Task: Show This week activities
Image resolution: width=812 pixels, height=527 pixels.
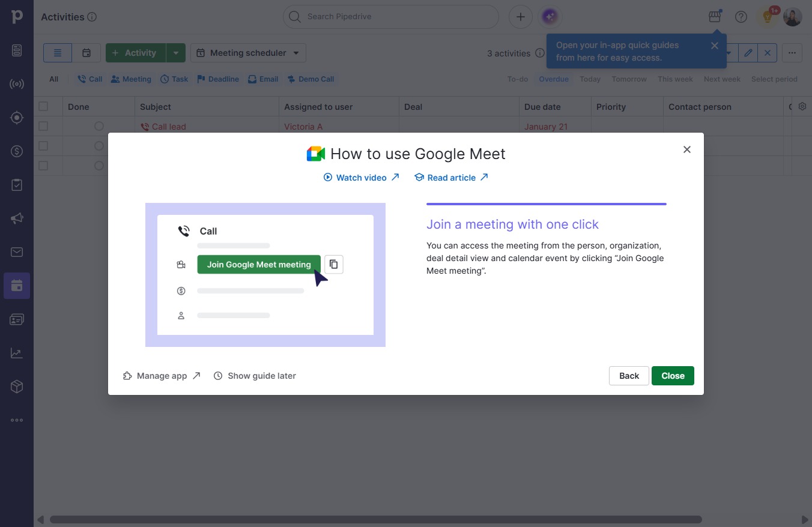Action: [x=675, y=79]
